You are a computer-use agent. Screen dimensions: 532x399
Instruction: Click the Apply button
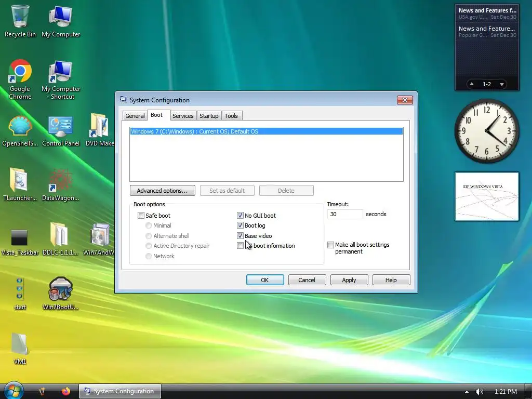pyautogui.click(x=349, y=280)
